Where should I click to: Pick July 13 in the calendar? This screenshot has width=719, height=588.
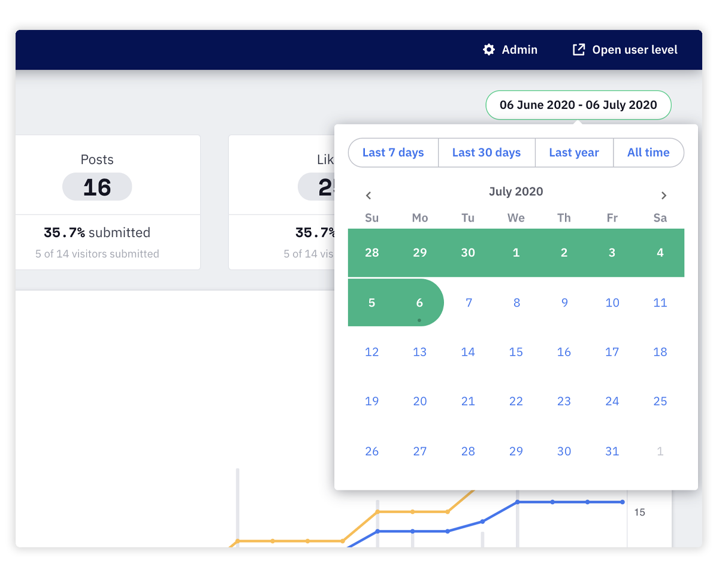pyautogui.click(x=420, y=352)
